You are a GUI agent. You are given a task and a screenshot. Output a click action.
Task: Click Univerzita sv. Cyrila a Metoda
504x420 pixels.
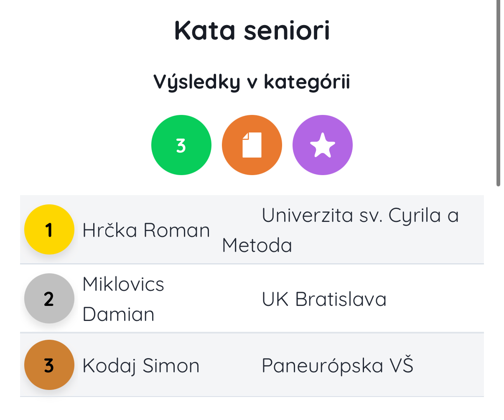pos(359,216)
